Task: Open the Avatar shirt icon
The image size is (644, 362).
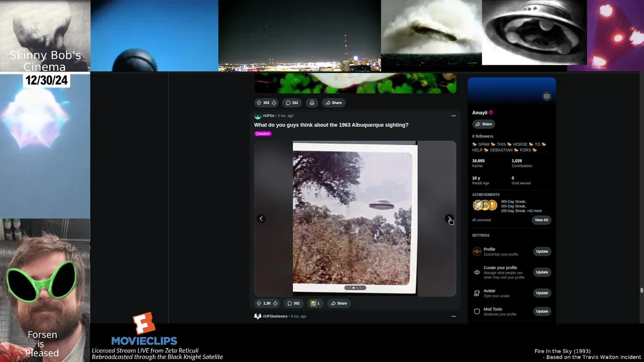Action: pyautogui.click(x=477, y=293)
